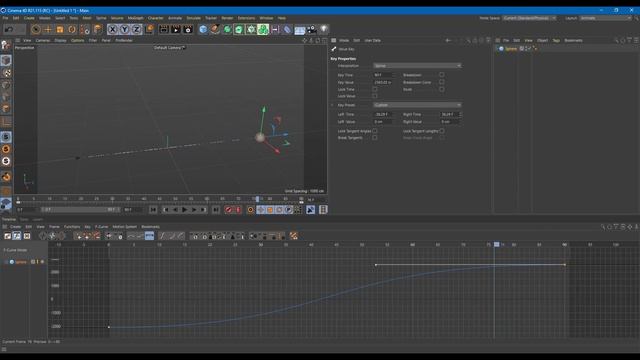Click the Right Time input field
Viewport: 640px width, 360px height.
[x=451, y=114]
